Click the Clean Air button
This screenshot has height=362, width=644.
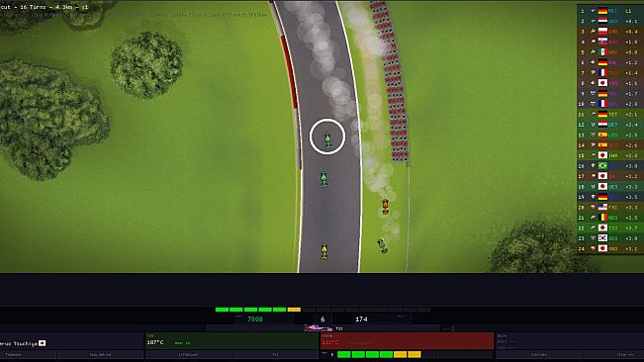(625, 355)
